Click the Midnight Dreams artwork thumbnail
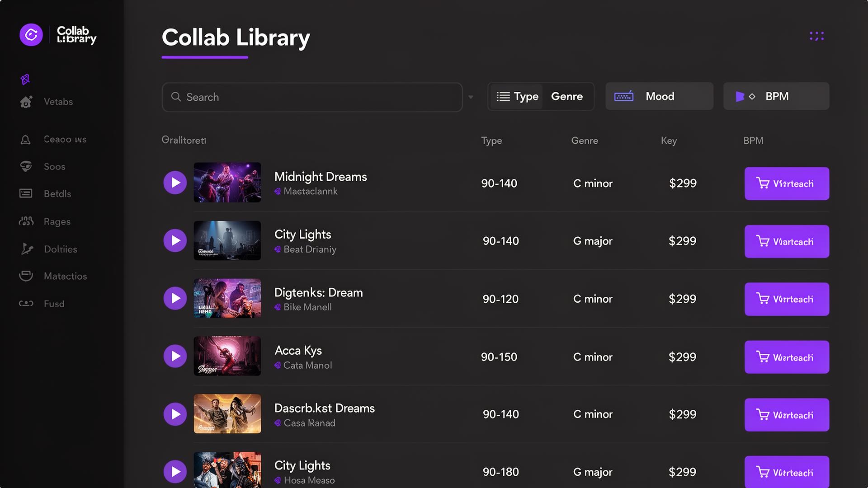The height and width of the screenshot is (488, 868). coord(227,183)
